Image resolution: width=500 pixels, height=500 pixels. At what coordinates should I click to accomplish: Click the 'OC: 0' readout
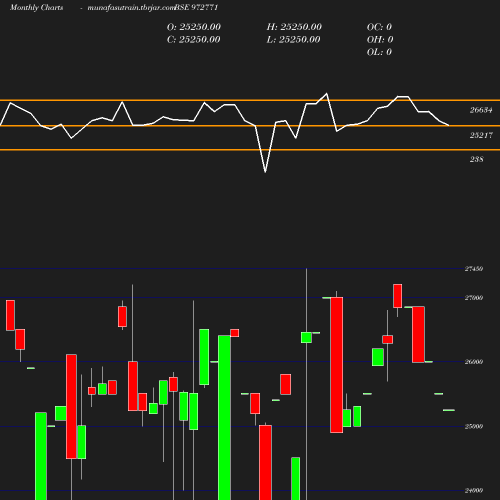[x=379, y=27]
